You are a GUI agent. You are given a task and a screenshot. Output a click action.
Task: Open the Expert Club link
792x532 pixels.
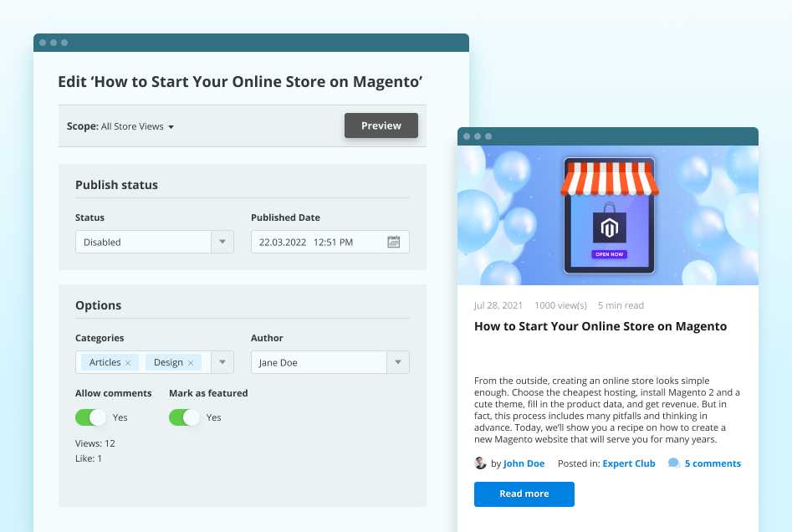coord(629,463)
